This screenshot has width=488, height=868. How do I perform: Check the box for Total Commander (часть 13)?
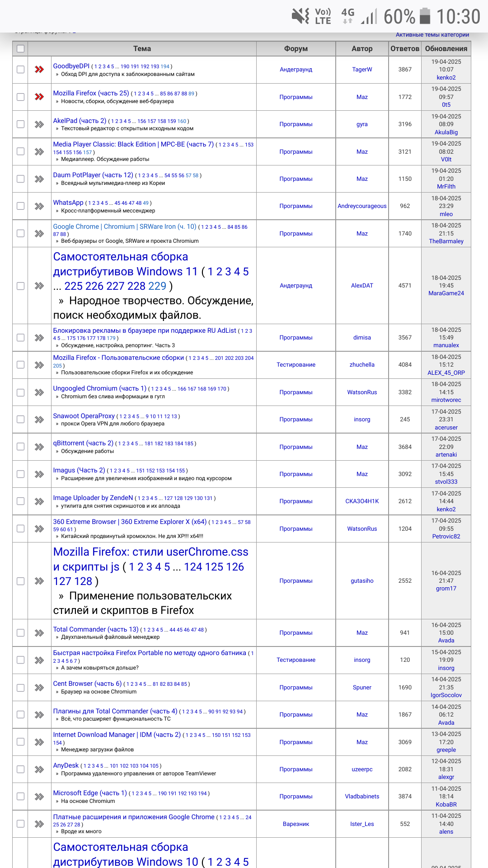click(20, 633)
